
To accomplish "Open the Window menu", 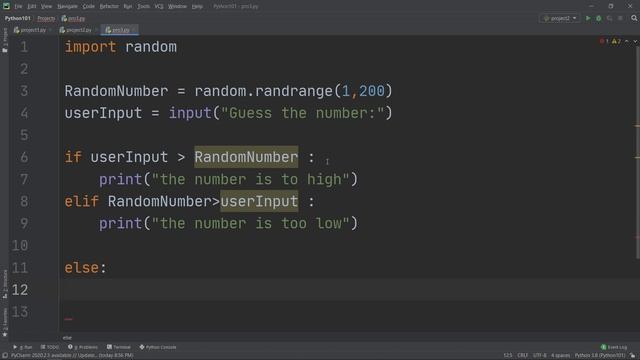I will (177, 6).
